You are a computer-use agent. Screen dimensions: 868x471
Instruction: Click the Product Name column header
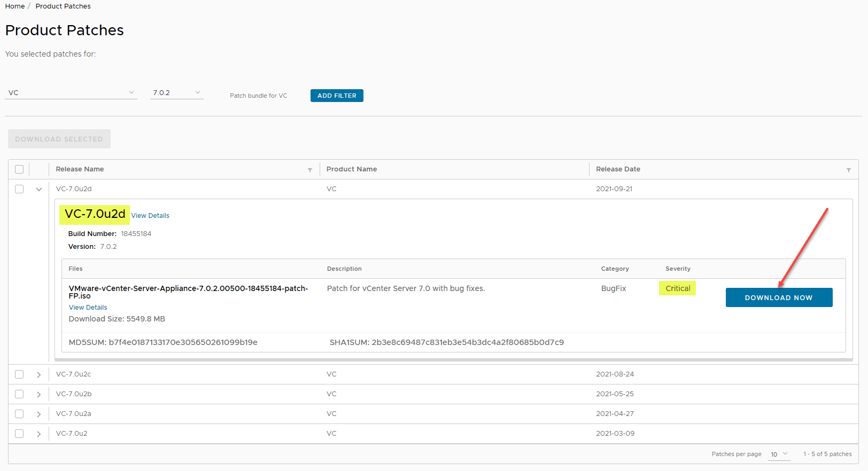tap(352, 169)
